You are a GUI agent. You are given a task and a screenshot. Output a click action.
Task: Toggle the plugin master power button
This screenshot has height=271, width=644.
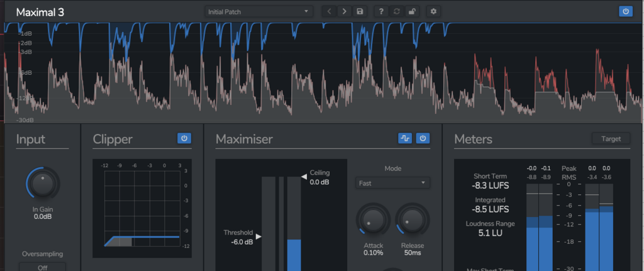pos(626,11)
